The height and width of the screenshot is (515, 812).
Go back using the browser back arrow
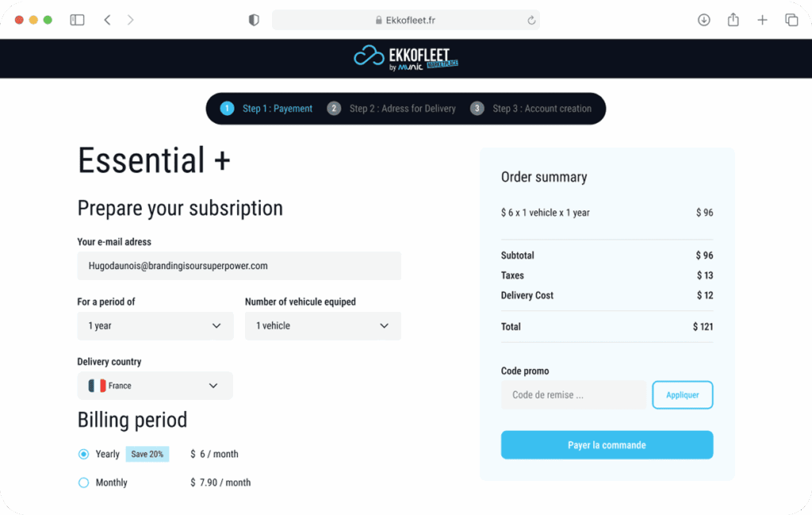click(107, 20)
